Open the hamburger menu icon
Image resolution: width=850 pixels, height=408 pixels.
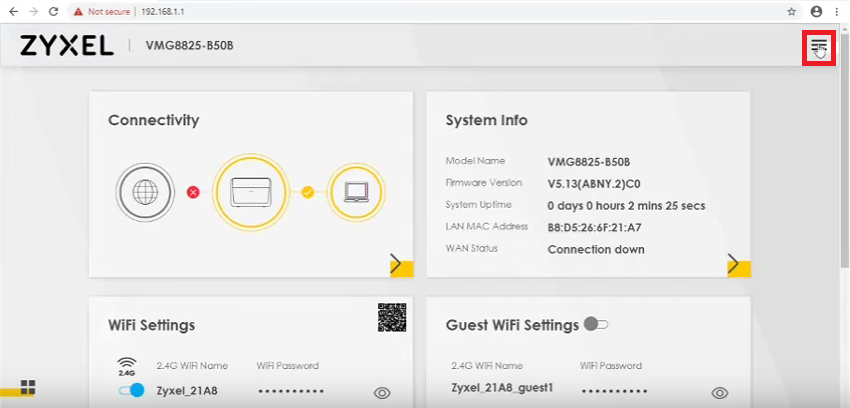tap(819, 48)
